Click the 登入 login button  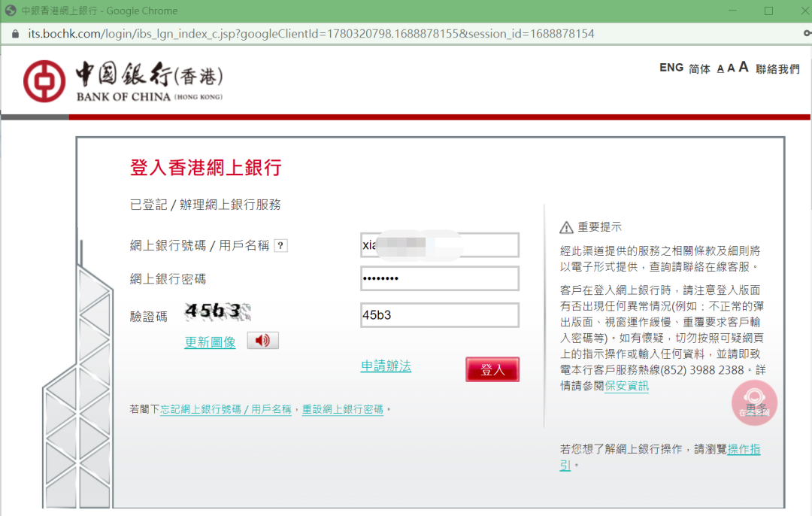click(492, 369)
